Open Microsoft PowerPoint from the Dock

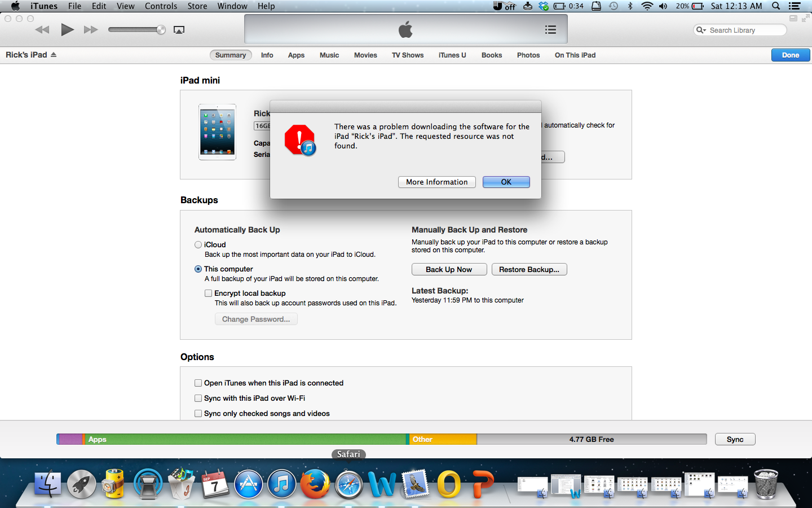[483, 484]
